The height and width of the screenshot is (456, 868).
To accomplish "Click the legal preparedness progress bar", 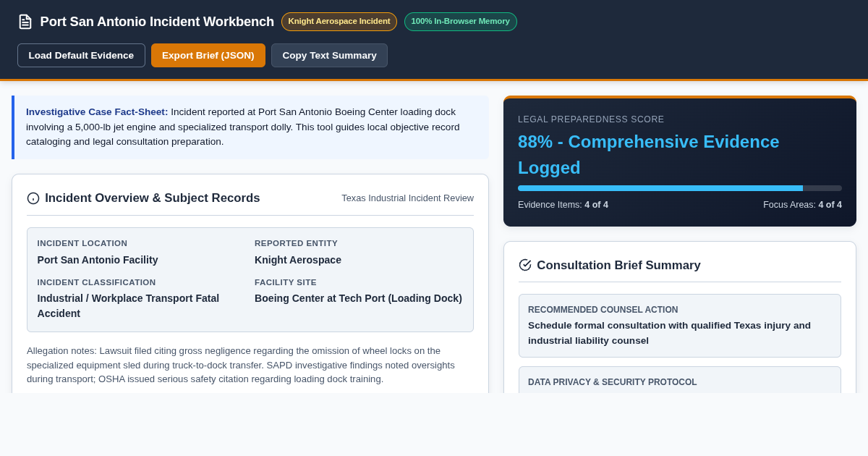I will (680, 188).
